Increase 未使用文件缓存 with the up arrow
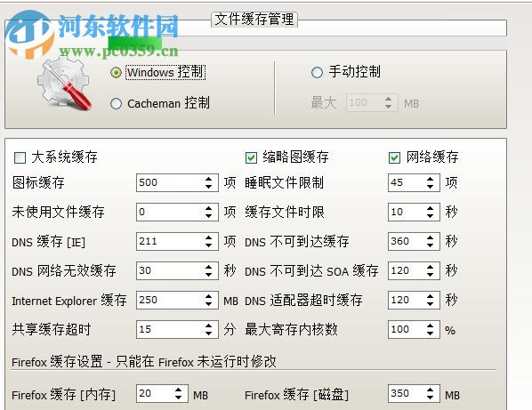This screenshot has height=410, width=532. click(x=208, y=208)
